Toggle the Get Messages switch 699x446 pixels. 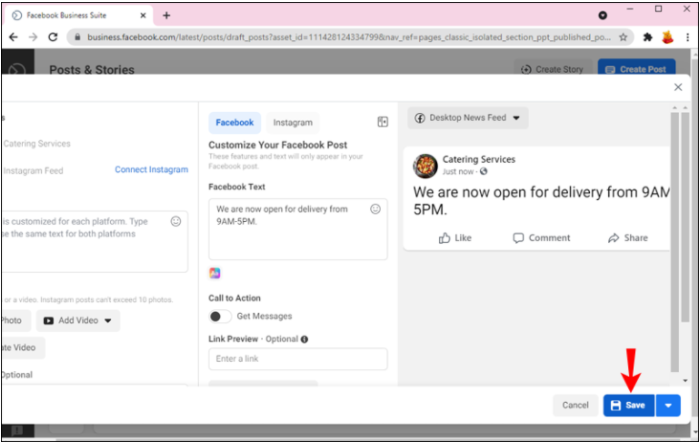coord(220,316)
